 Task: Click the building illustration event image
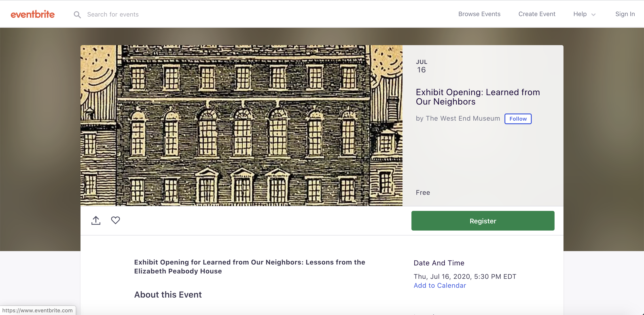pos(241,125)
